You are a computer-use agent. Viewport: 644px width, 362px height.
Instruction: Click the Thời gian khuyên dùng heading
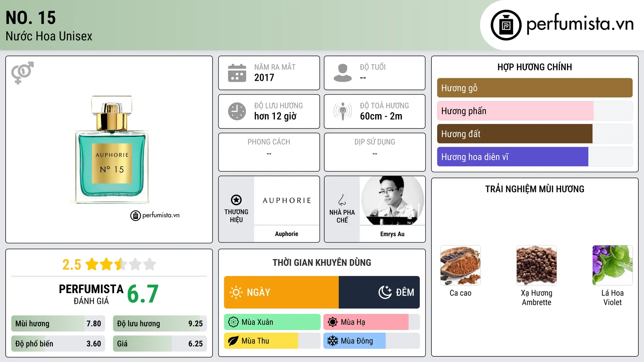322,263
